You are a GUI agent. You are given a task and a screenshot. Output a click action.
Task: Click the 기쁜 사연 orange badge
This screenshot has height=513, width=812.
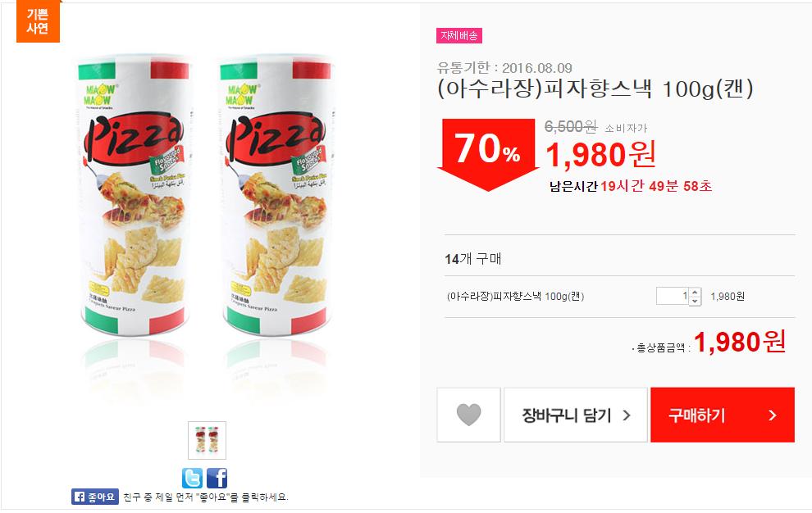click(38, 21)
